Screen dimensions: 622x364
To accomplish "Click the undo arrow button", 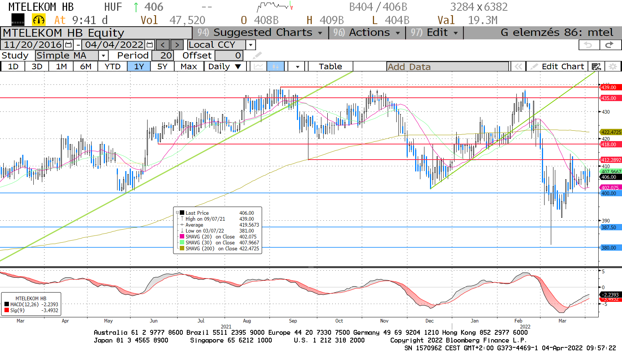I will pos(589,45).
